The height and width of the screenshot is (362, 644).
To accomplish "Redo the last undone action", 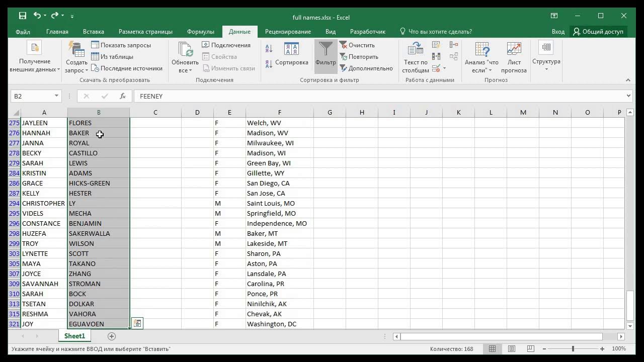I will pyautogui.click(x=55, y=16).
